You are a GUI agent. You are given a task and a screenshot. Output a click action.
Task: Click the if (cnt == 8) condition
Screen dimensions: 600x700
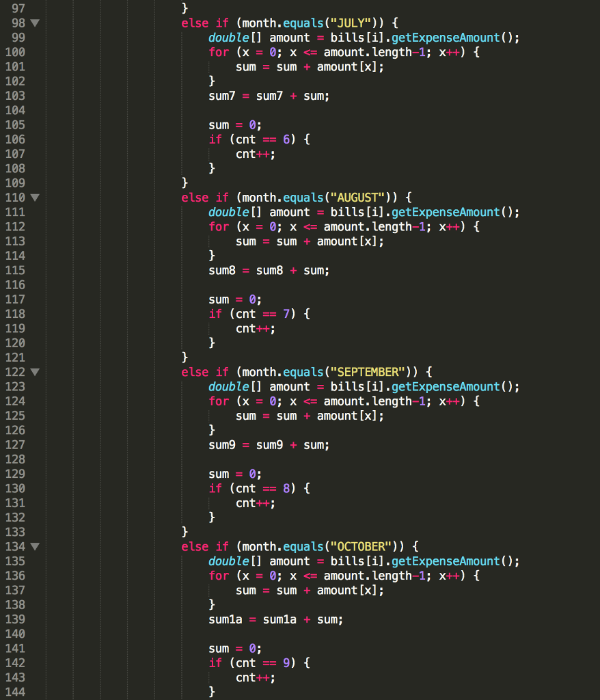click(x=254, y=488)
